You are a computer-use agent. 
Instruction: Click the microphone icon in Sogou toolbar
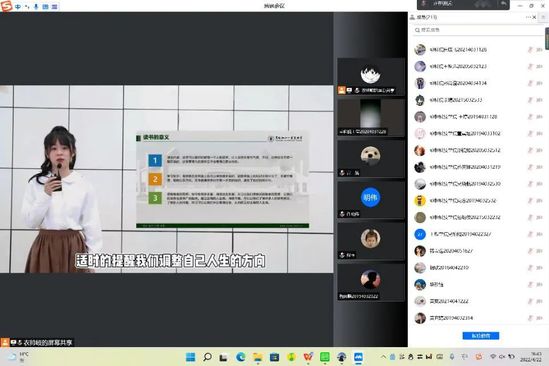pyautogui.click(x=36, y=7)
